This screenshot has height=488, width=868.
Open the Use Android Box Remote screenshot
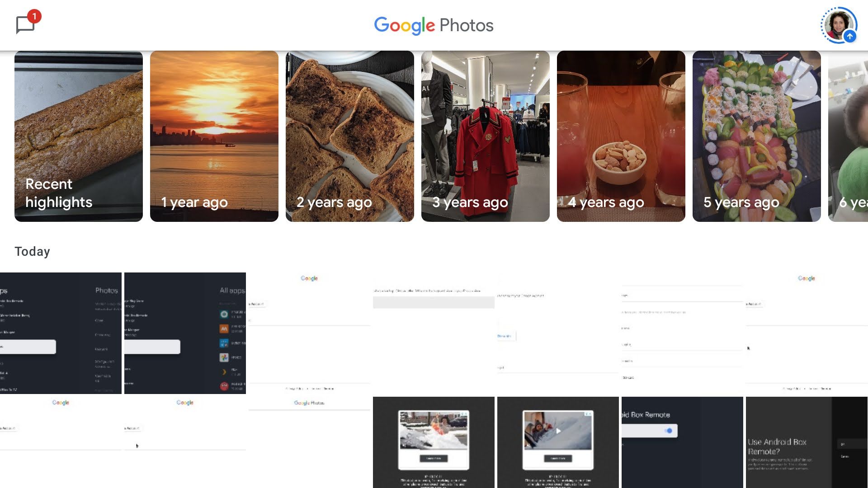[807, 442]
